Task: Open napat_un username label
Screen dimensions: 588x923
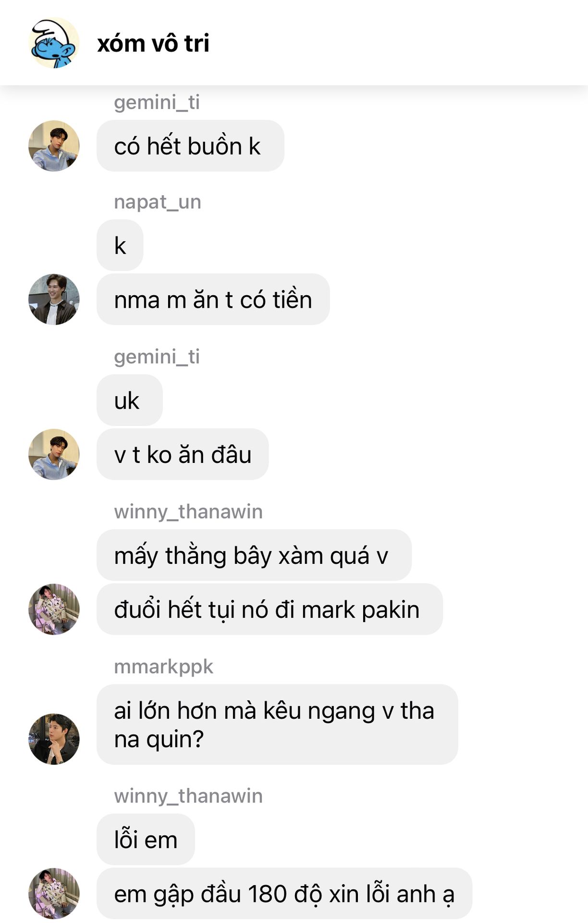Action: point(158,202)
